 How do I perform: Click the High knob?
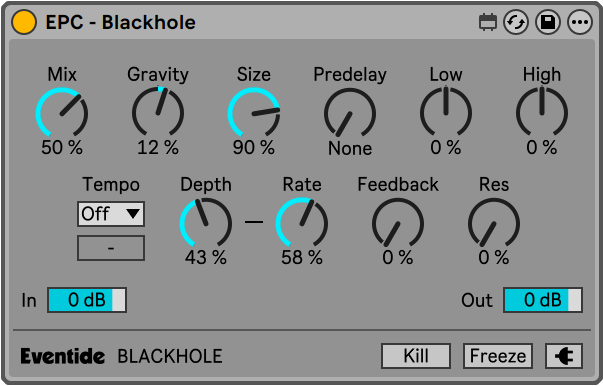coord(542,112)
